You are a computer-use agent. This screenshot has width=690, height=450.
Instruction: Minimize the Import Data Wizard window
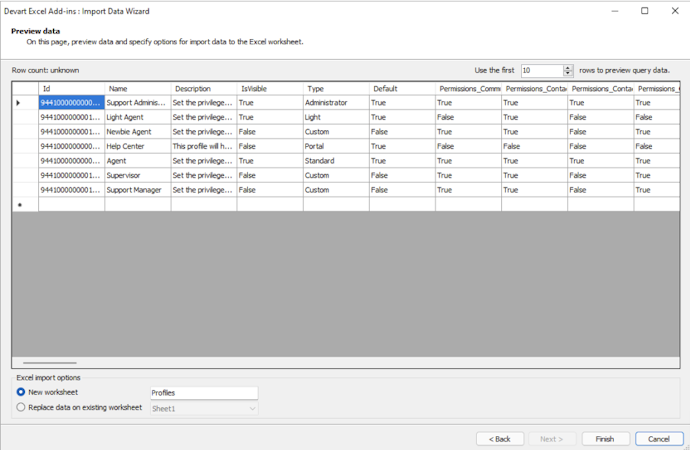pyautogui.click(x=615, y=11)
